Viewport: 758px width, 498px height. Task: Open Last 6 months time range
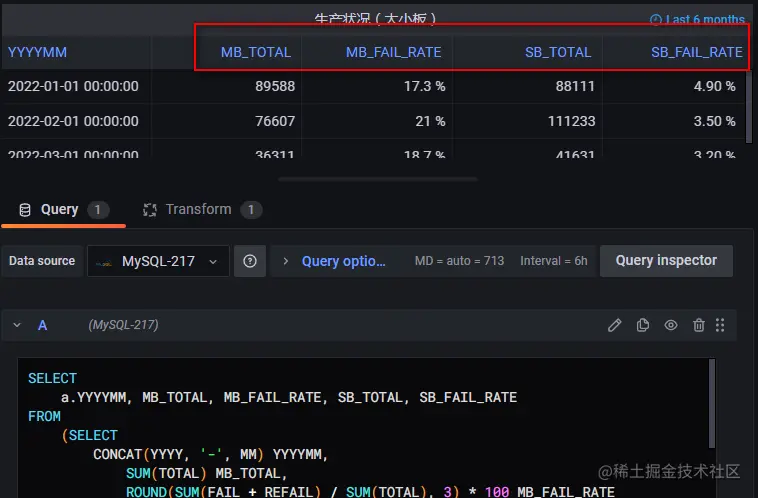click(697, 19)
